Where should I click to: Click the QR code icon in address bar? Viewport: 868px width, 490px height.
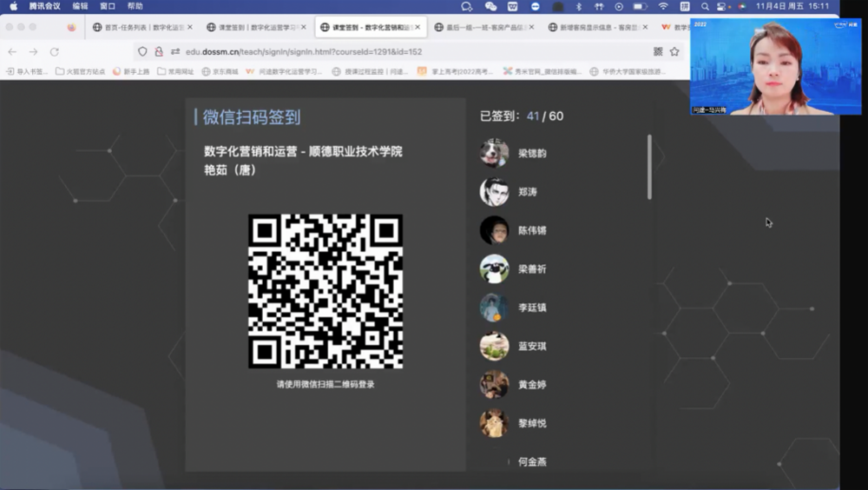tap(658, 51)
